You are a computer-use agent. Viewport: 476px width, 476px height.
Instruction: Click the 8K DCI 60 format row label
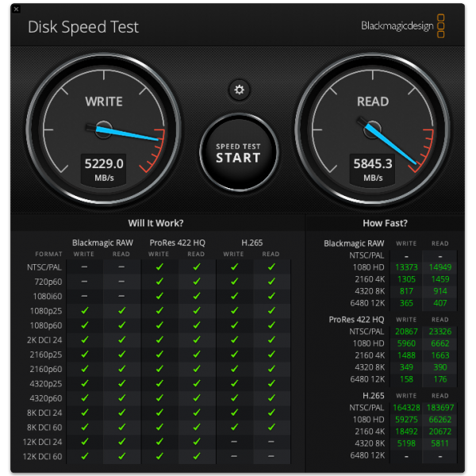point(46,428)
